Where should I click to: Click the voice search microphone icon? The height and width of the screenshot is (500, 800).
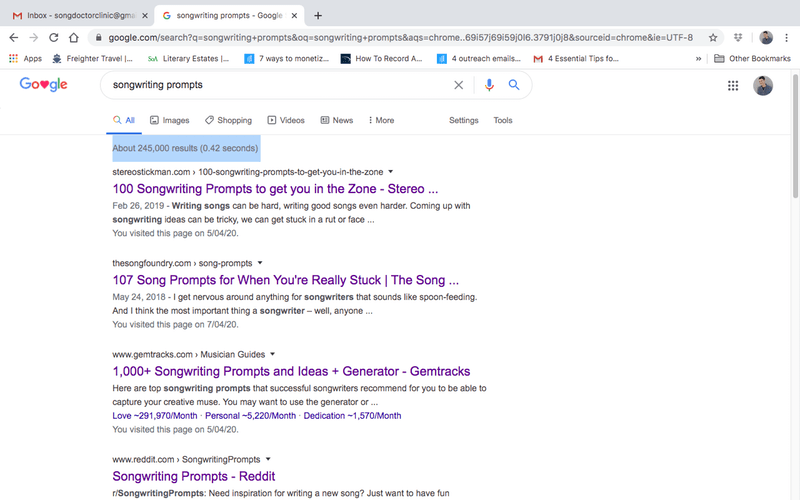click(489, 85)
